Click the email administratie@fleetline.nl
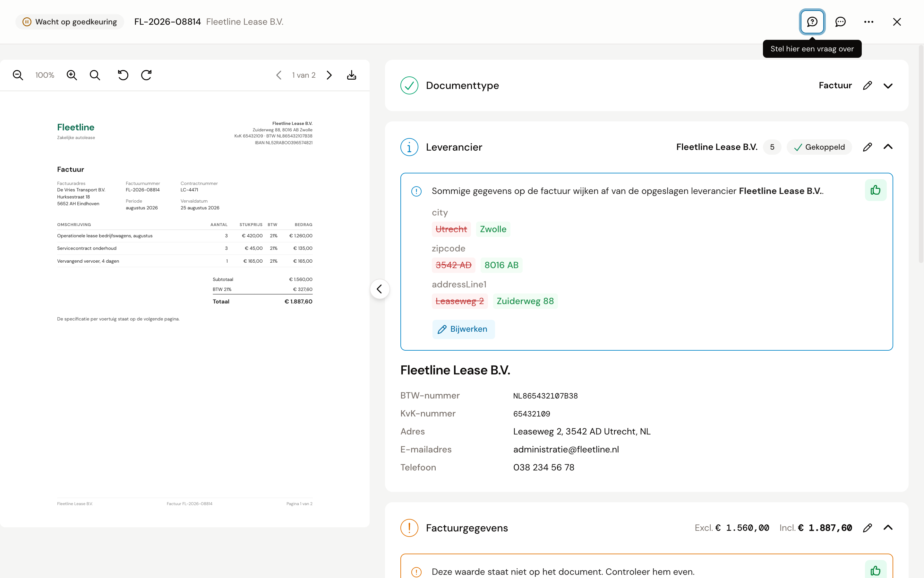This screenshot has width=924, height=578. click(566, 450)
